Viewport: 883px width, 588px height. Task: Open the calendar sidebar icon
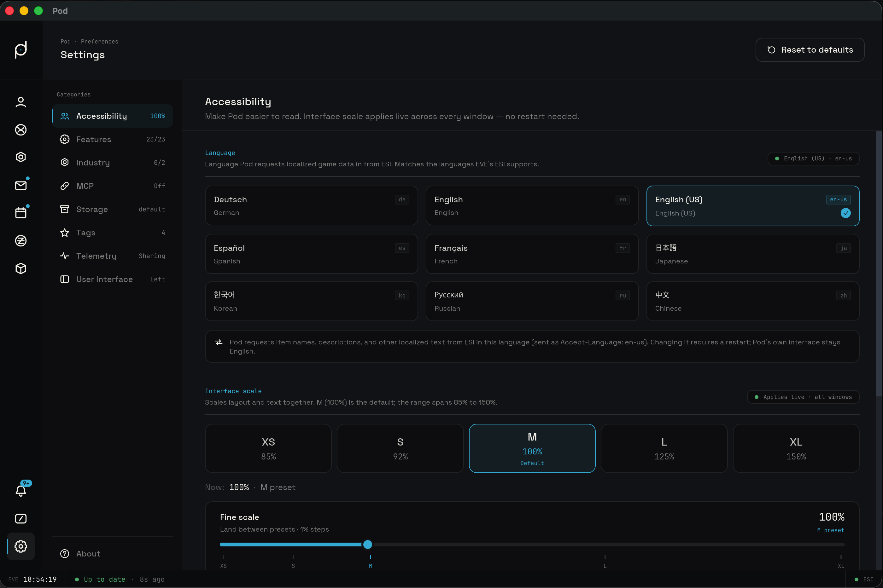[20, 213]
